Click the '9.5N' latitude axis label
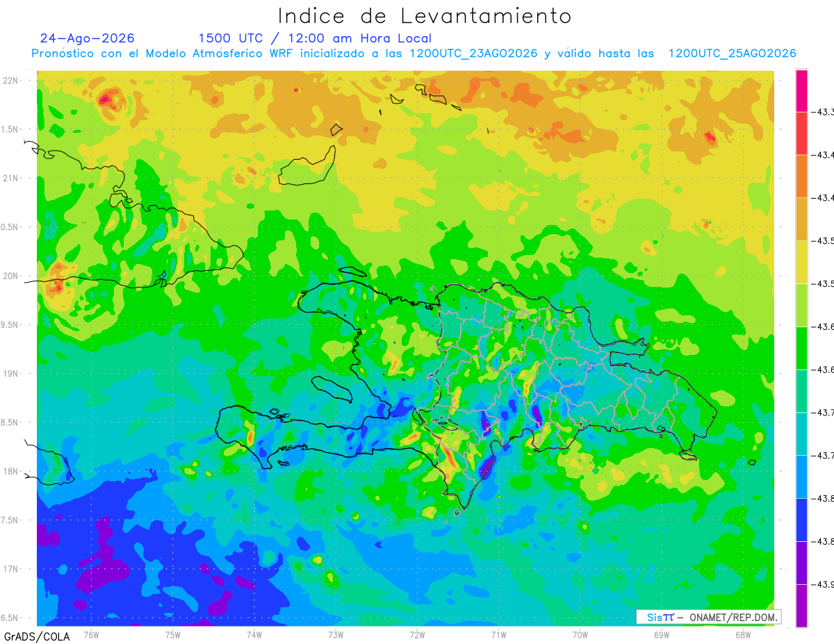Viewport: 834px width, 644px height. coord(10,324)
